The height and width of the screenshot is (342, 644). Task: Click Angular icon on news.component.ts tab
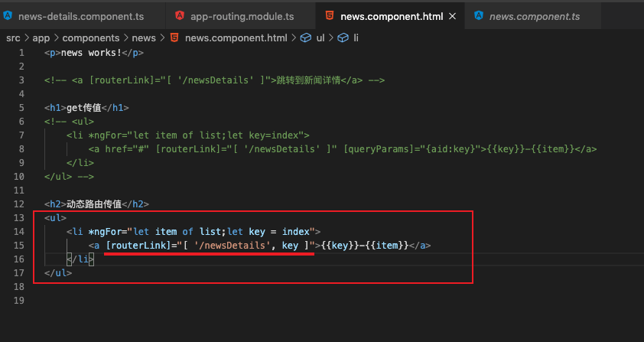(x=479, y=16)
